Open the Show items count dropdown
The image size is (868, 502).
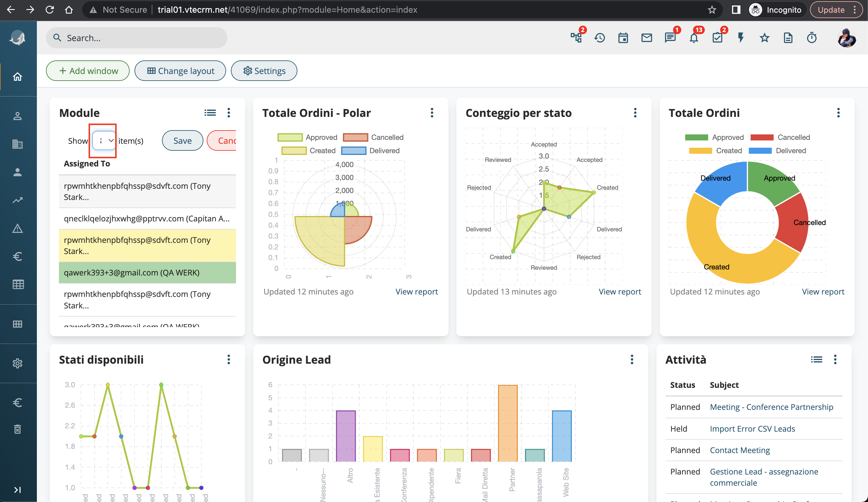[104, 140]
